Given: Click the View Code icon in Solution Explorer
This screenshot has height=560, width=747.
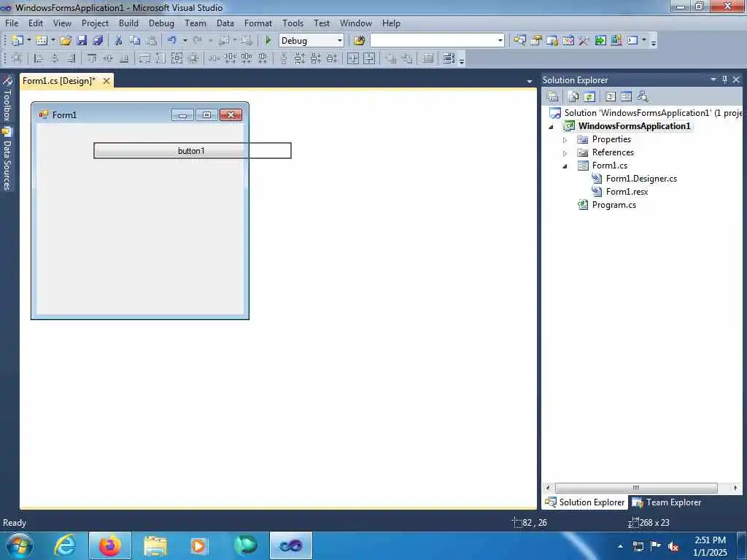Looking at the screenshot, I should coord(611,97).
